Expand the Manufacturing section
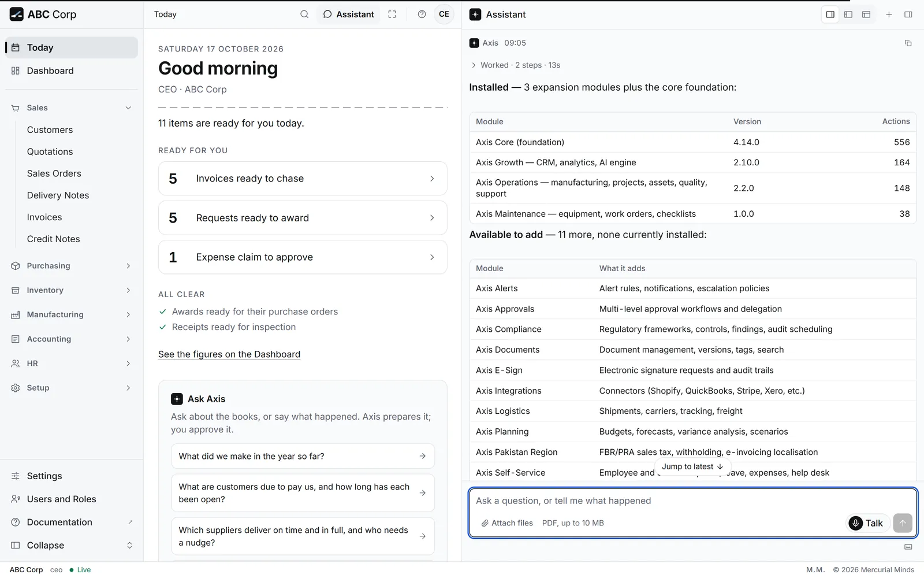Image resolution: width=924 pixels, height=578 pixels. 72,314
